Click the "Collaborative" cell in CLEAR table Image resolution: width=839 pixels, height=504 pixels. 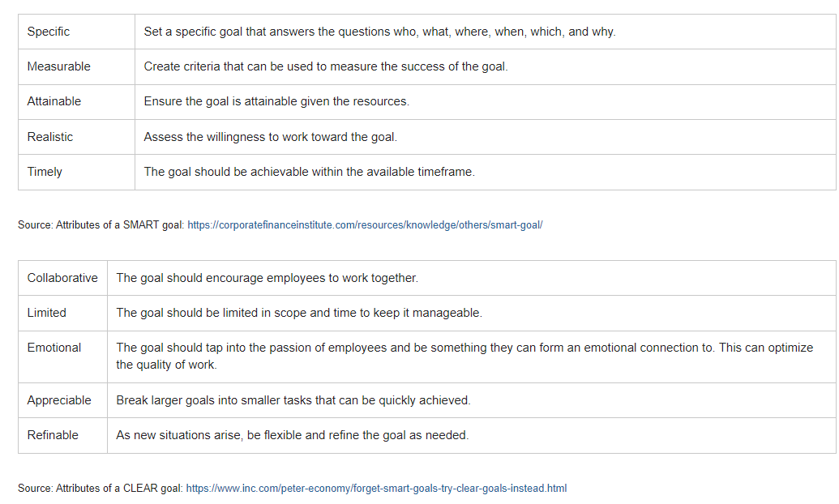point(62,278)
